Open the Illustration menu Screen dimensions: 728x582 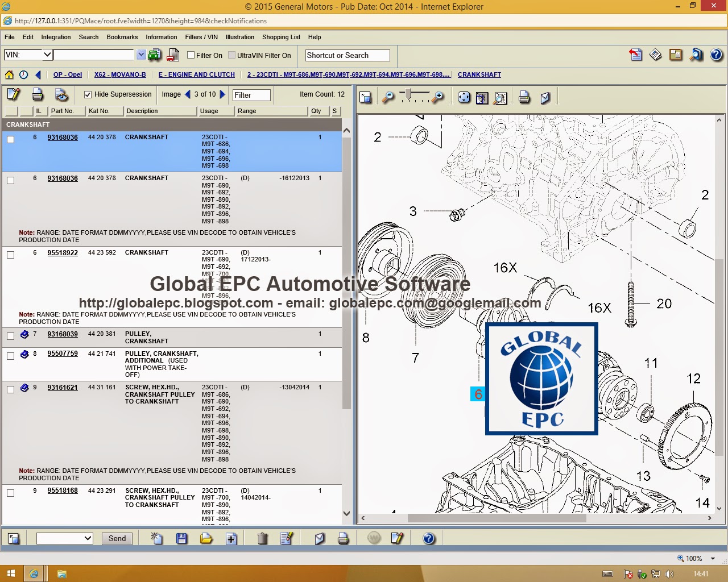coord(240,37)
